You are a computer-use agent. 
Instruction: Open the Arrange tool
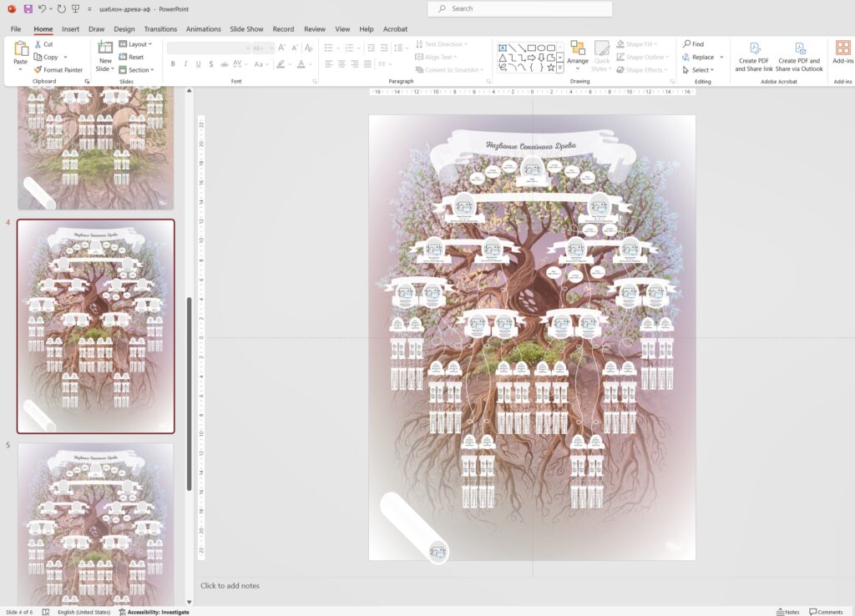coord(577,55)
